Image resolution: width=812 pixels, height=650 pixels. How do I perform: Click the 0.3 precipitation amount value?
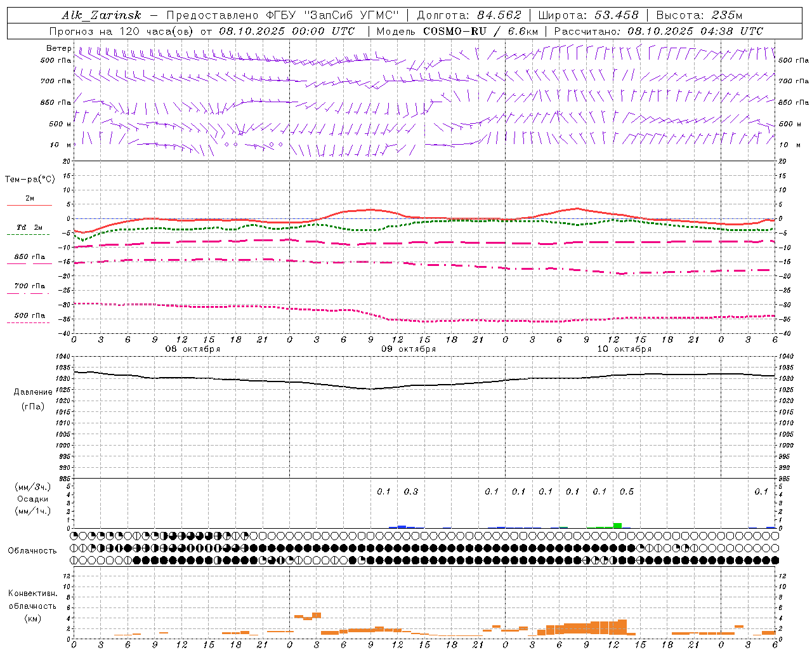pos(411,491)
